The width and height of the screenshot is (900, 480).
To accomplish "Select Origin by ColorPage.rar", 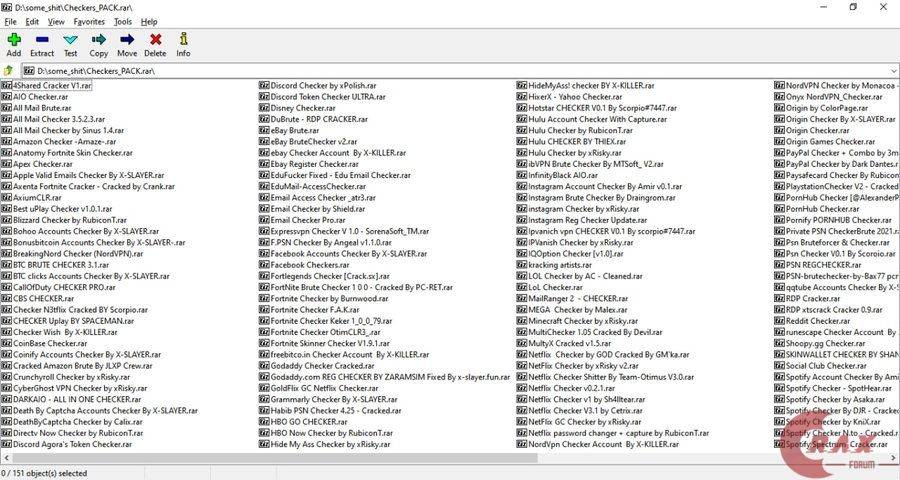I will (827, 108).
